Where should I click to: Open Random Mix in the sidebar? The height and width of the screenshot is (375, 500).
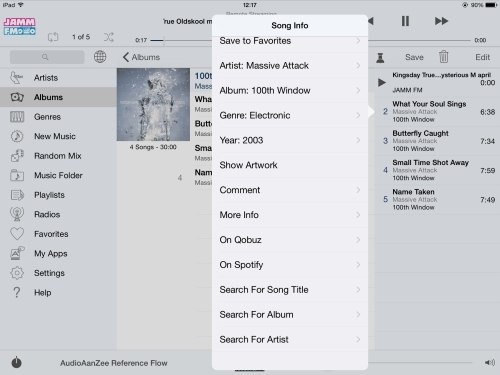(58, 156)
